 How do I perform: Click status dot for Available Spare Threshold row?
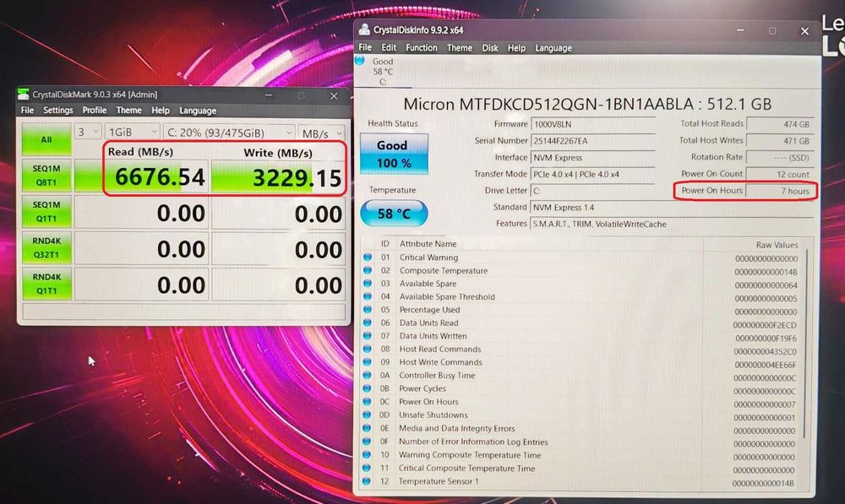pos(368,296)
